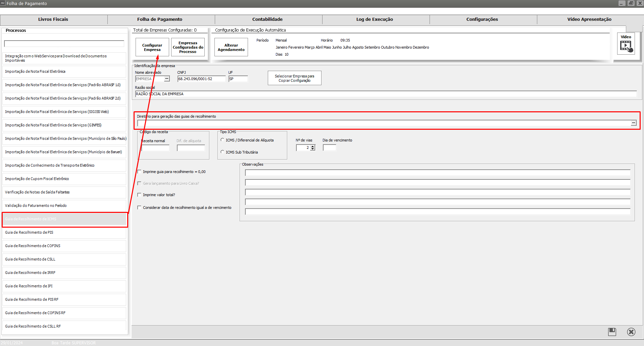The width and height of the screenshot is (644, 346).
Task: Decrease Nº de vias spinner value
Action: [313, 149]
